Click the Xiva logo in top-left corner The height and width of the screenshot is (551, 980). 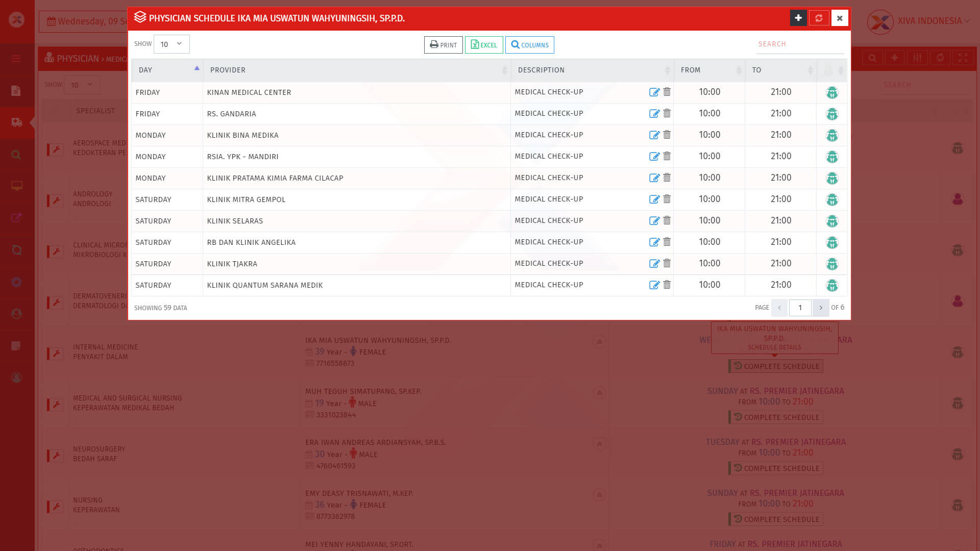17,20
